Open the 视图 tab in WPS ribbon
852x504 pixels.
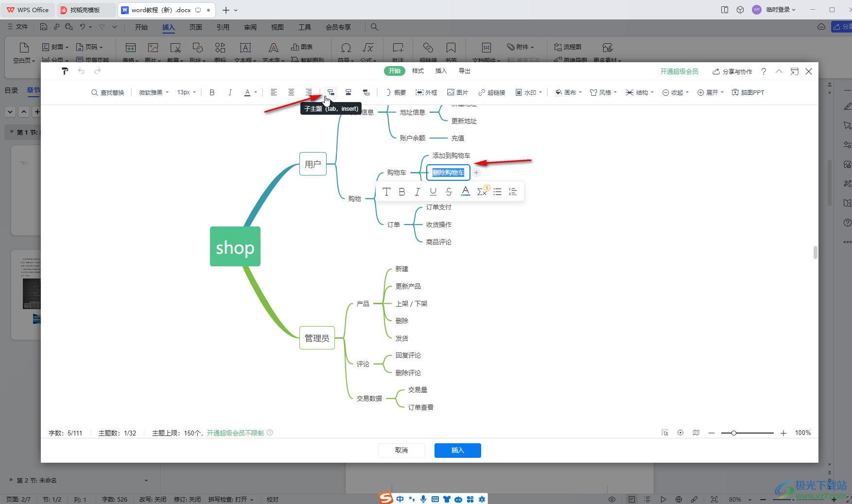(x=277, y=27)
